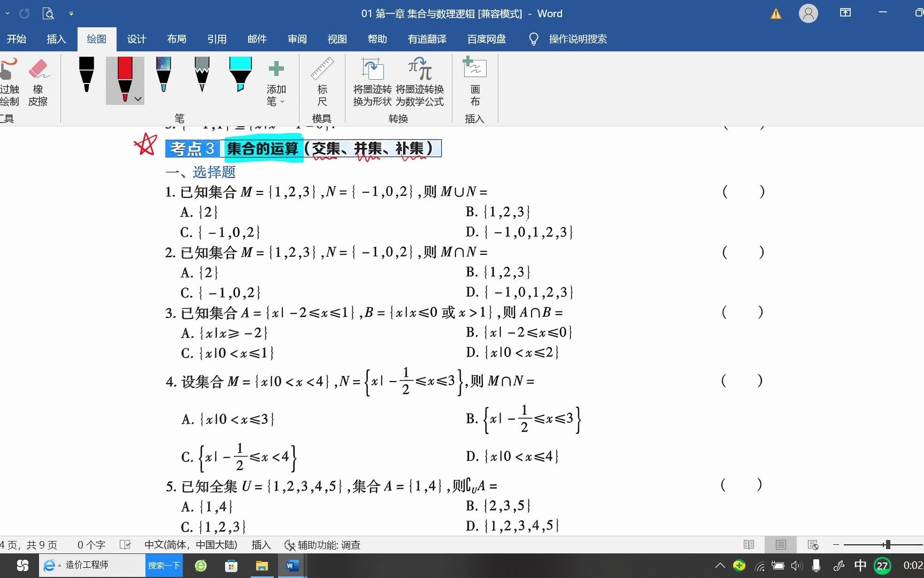Open the green 360 browser taskbar icon
This screenshot has height=578, width=924.
[x=201, y=566]
